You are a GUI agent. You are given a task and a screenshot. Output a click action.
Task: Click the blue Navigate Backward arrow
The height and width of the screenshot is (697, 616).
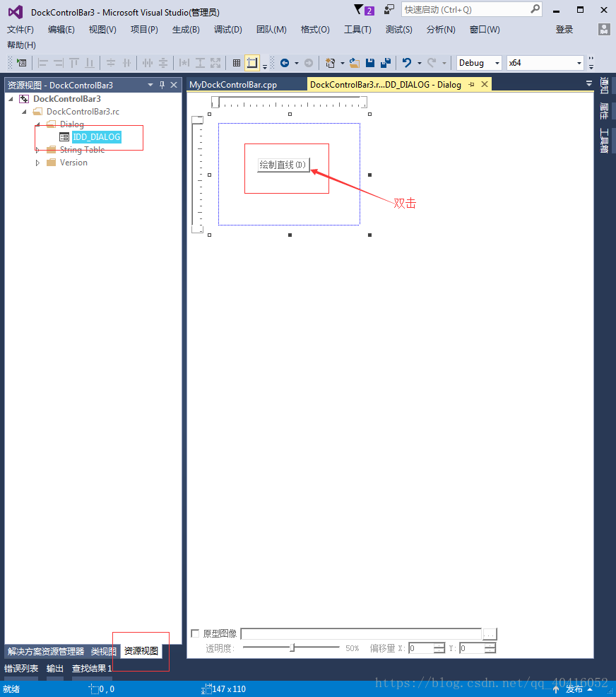pos(285,63)
